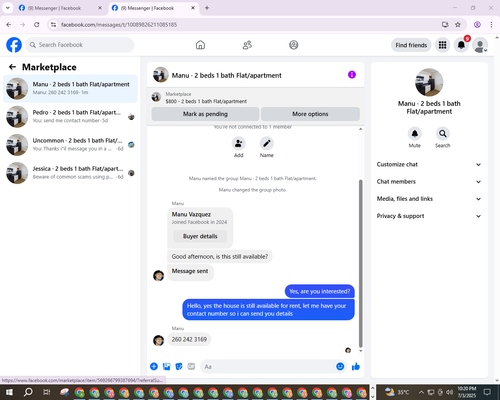This screenshot has height=400, width=500.
Task: Open the Facebook home logo
Action: 14,45
